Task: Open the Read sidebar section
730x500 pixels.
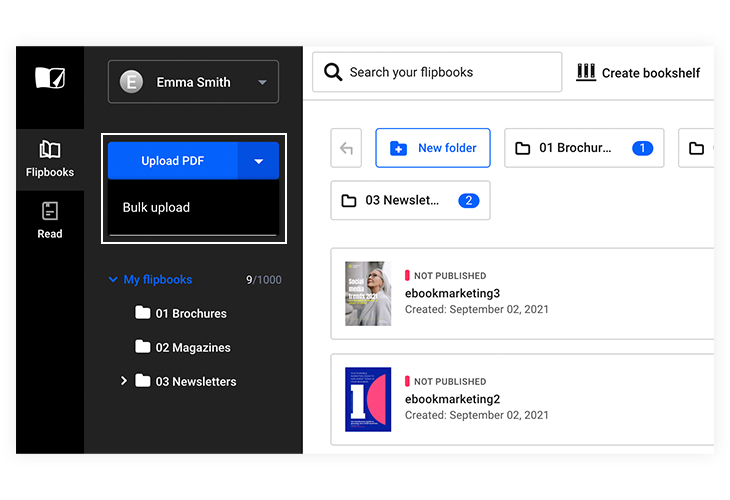Action: [x=50, y=221]
